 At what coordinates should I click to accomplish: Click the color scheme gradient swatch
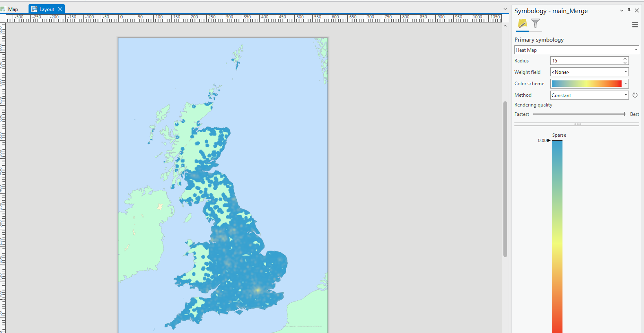click(587, 84)
